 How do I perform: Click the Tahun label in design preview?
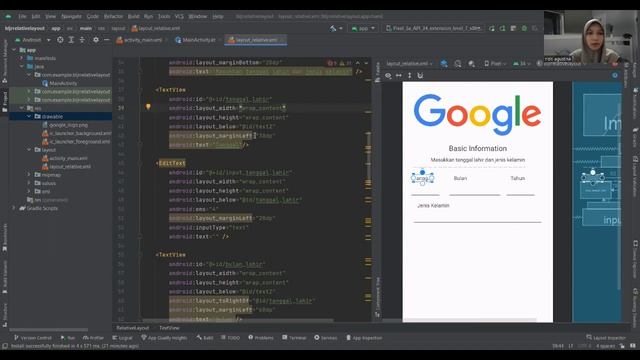point(518,178)
